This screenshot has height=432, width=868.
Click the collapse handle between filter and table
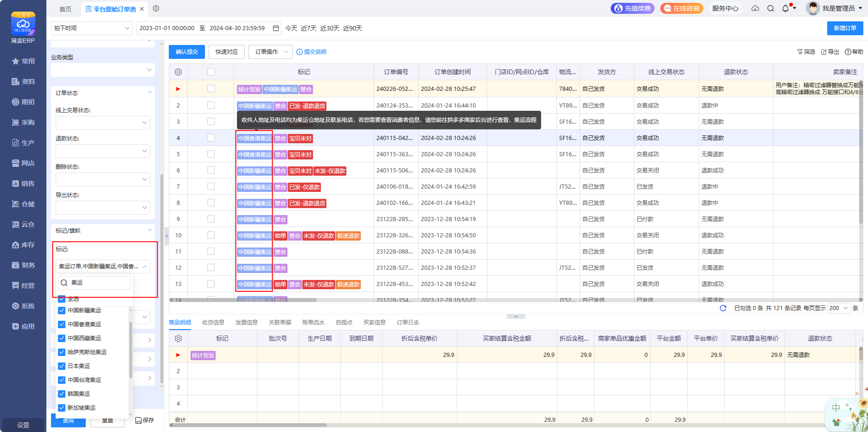167,236
